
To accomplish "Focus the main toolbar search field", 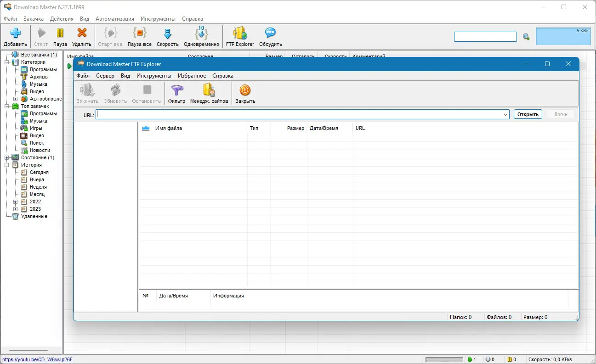I will pos(485,37).
